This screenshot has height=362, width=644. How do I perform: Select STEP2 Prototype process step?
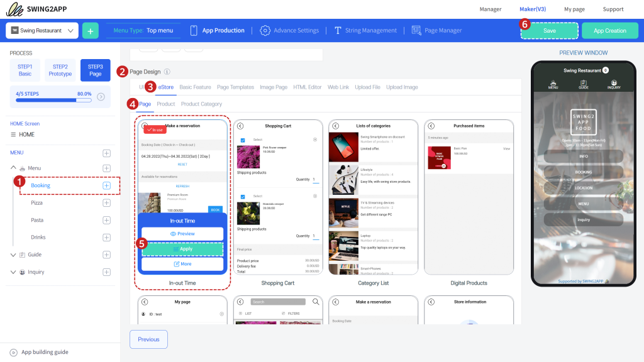coord(60,70)
